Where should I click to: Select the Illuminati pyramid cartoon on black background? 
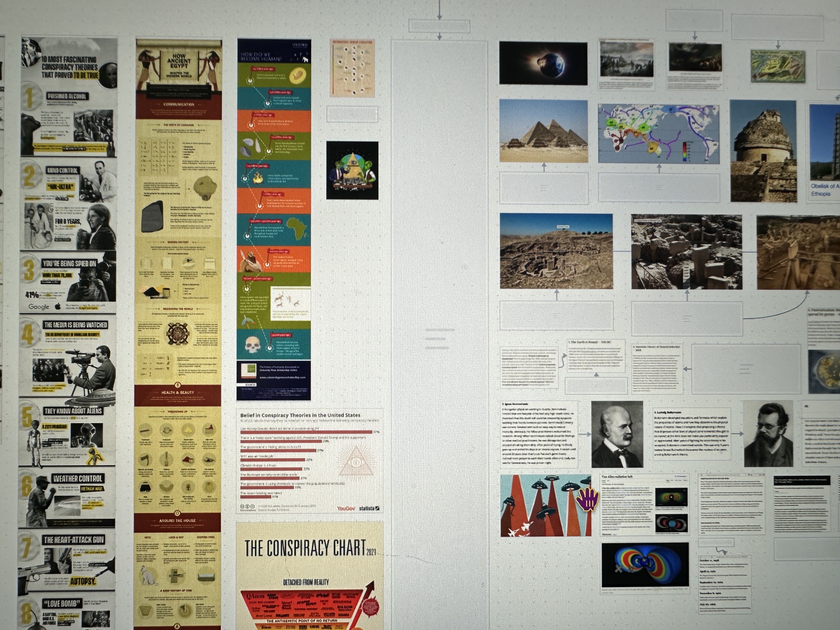[352, 170]
